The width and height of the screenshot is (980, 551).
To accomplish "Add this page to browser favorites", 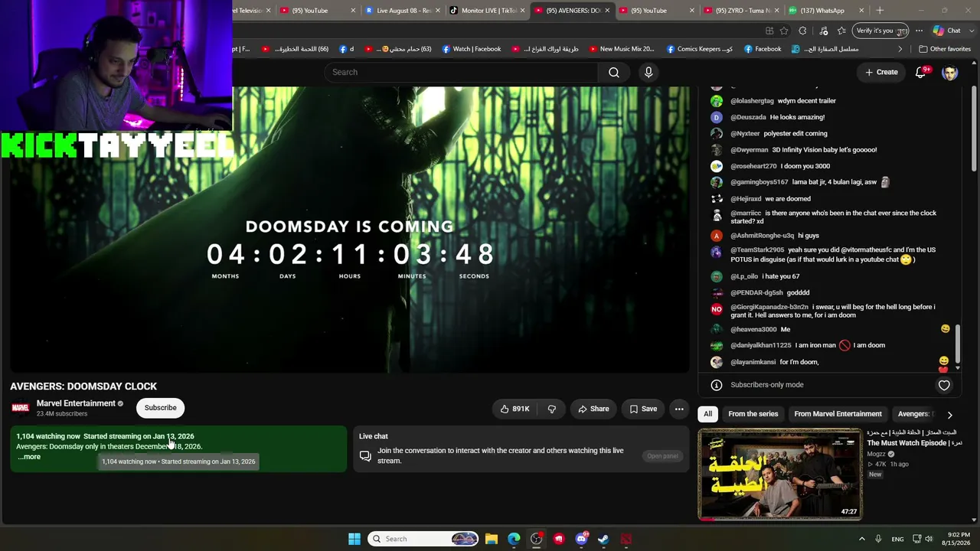I will pos(784,31).
